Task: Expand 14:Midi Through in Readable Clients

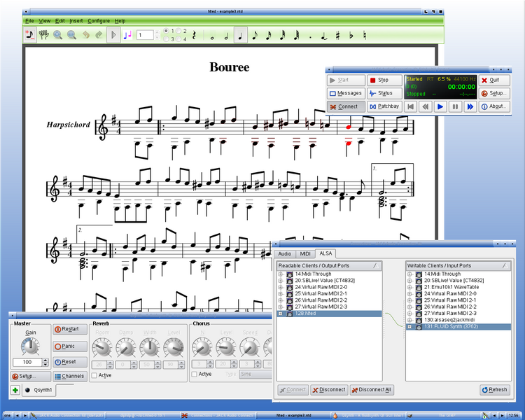Action: click(x=280, y=274)
